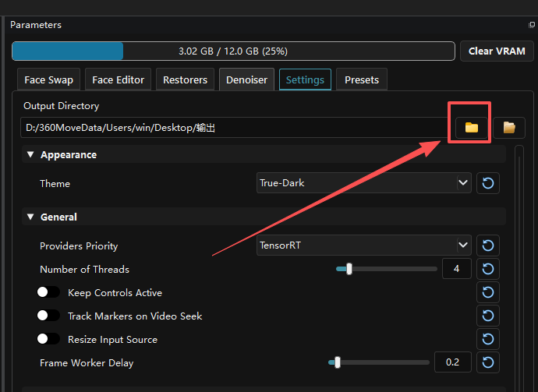Click the settings panel vertical scrollbar
The image size is (538, 392).
(x=519, y=267)
